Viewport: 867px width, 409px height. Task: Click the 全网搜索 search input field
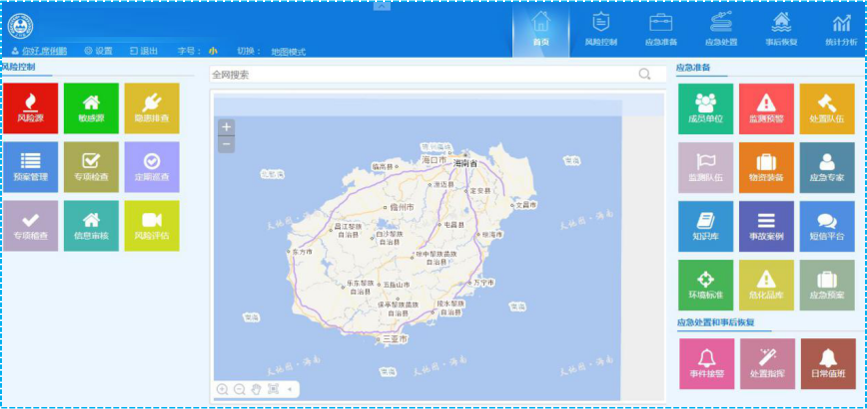tap(420, 74)
